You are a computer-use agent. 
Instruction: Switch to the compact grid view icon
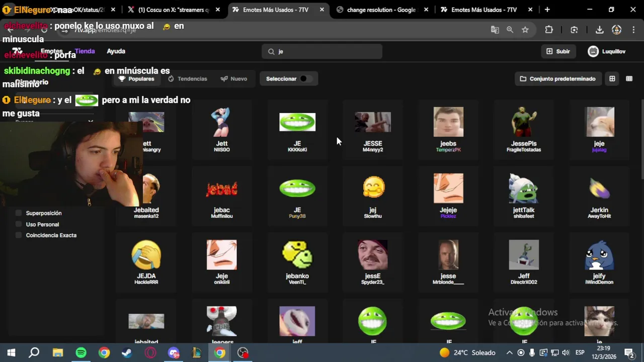pyautogui.click(x=629, y=79)
